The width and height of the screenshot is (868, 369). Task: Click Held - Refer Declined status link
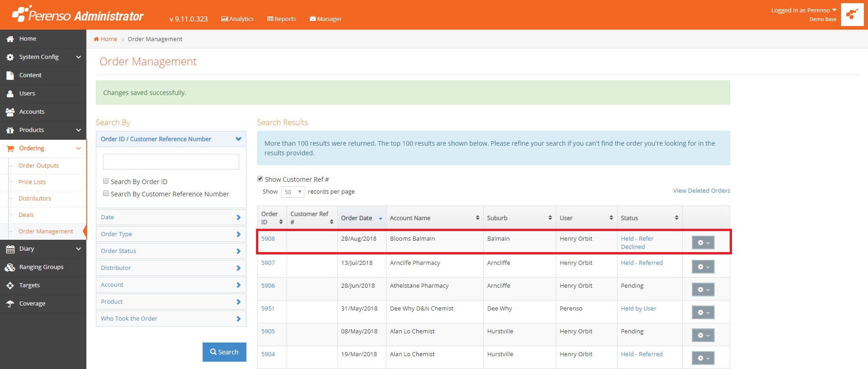point(637,243)
